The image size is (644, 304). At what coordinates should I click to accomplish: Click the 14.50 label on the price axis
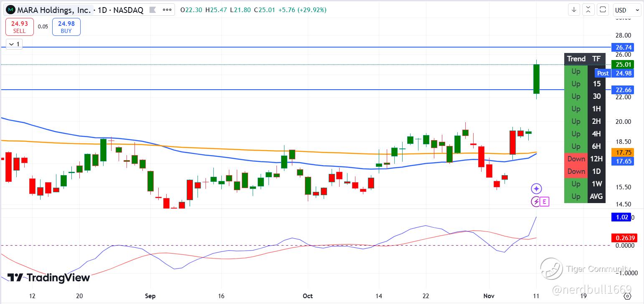(623, 204)
